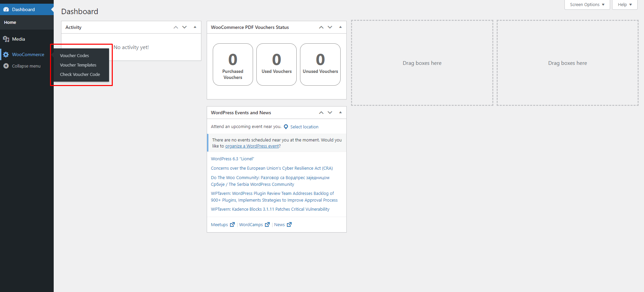Viewport: 644px width, 292px height.
Task: Click the Purchased Vouchers count box
Action: coord(233,65)
